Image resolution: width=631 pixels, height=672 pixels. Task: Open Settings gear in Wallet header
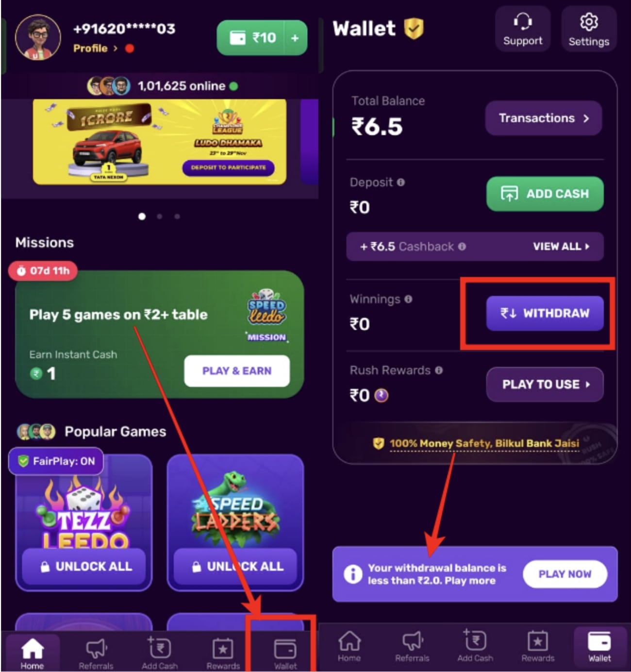[589, 29]
